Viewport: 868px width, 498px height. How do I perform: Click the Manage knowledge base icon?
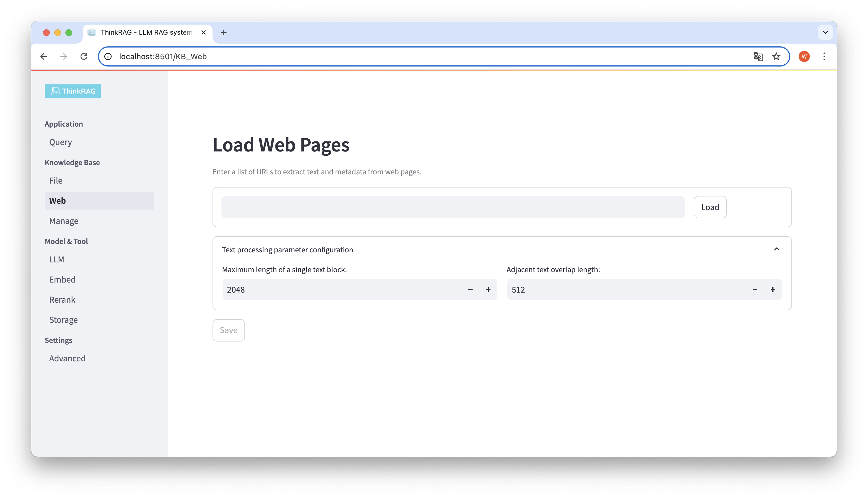click(64, 220)
